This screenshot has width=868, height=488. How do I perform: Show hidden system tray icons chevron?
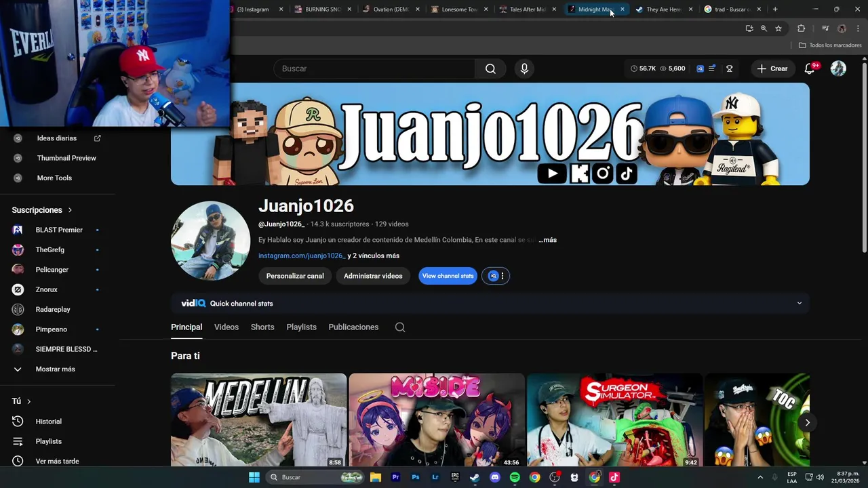(x=760, y=477)
